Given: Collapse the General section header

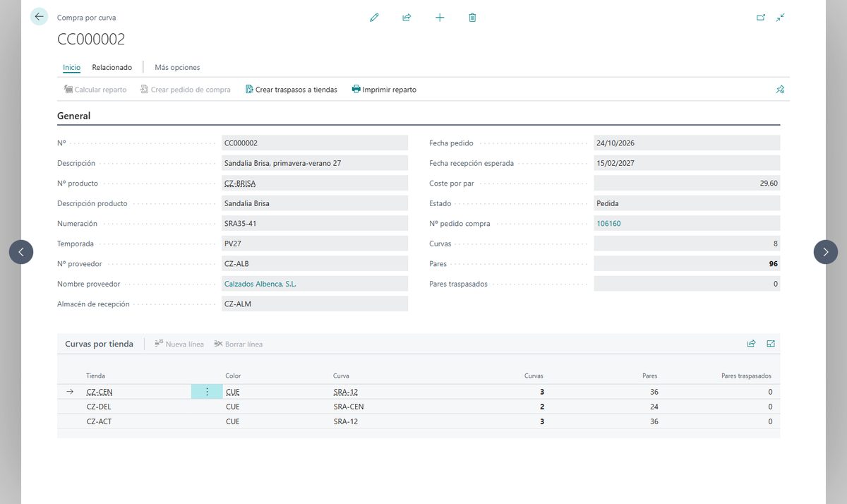Looking at the screenshot, I should [74, 116].
